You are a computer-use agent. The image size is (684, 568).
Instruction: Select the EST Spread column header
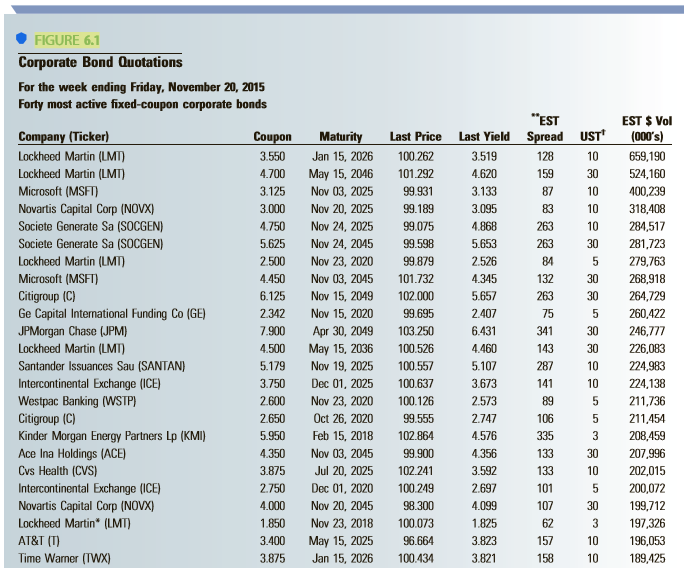545,129
